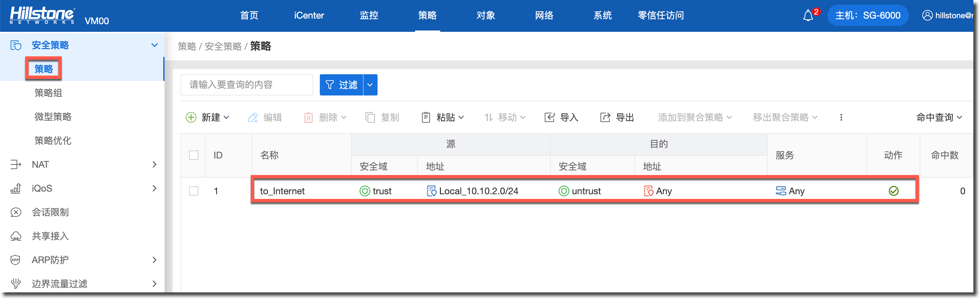Click the iQoS chart icon in the sidebar
Screen dimensions: 980x299
tap(16, 188)
